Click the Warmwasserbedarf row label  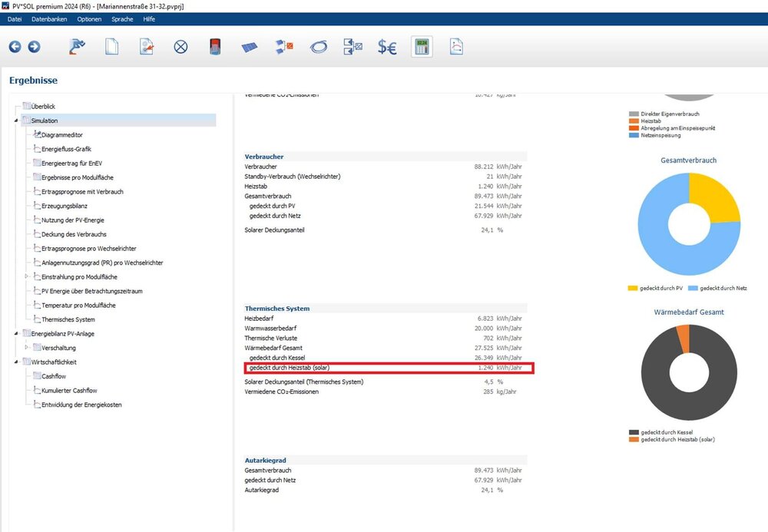pyautogui.click(x=270, y=328)
